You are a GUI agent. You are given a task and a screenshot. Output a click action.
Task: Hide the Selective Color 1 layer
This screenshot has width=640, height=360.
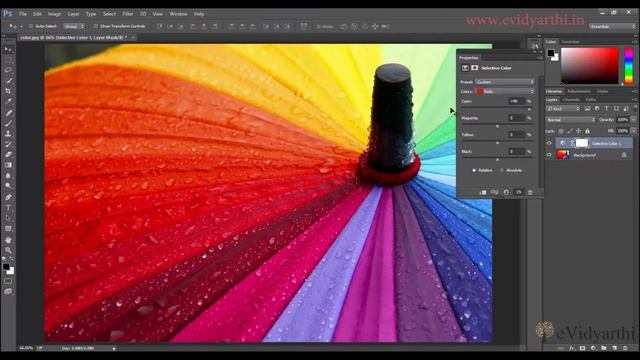point(549,143)
